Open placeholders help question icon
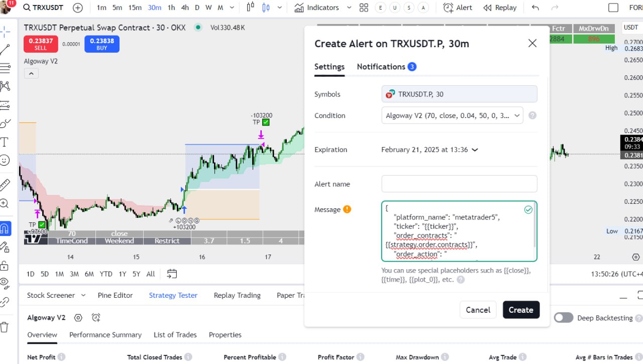Screen dimensions: 643x364 (461, 279)
